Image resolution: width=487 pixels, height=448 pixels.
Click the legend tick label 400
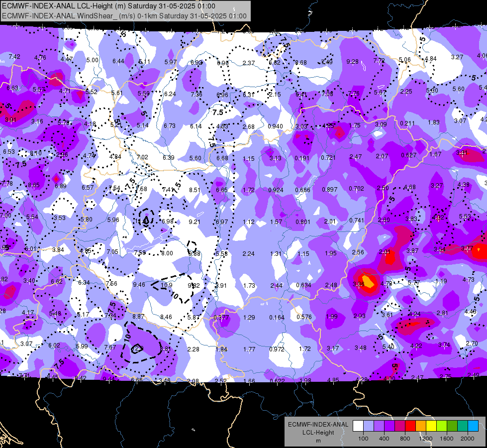tap(384, 439)
